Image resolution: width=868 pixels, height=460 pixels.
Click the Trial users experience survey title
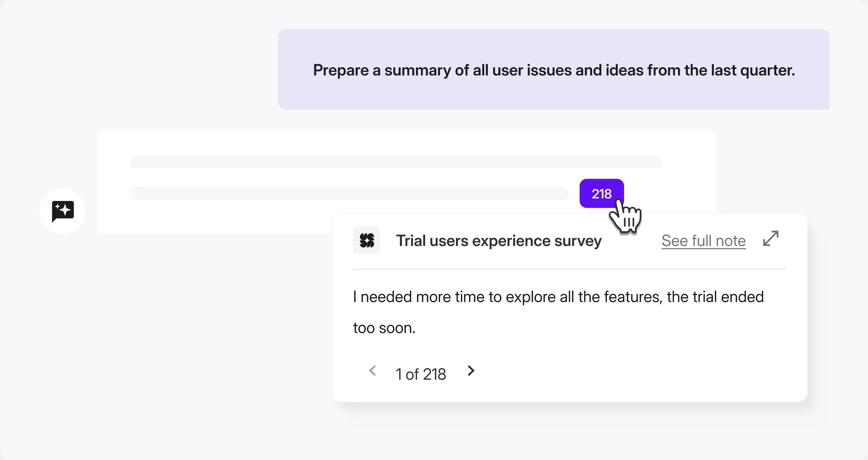[499, 241]
